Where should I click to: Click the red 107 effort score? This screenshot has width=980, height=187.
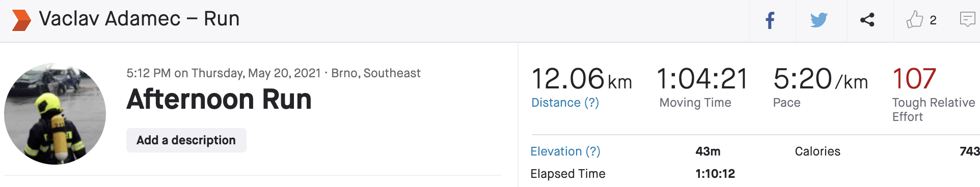914,79
